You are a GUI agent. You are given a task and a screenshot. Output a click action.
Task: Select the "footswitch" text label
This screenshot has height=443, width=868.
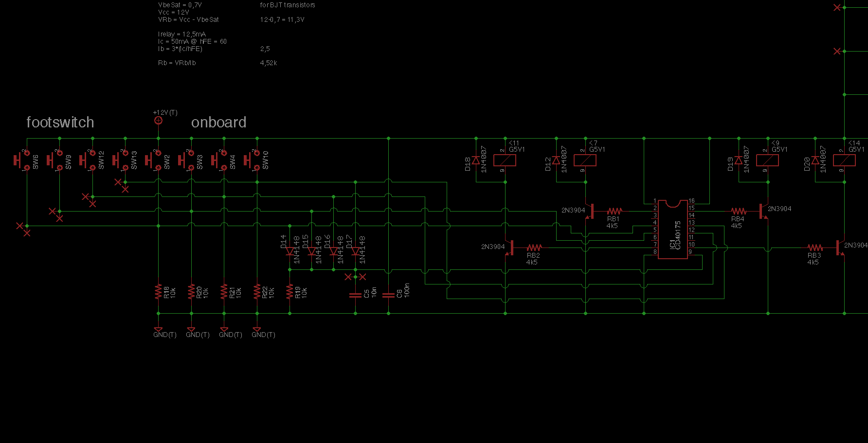click(60, 123)
